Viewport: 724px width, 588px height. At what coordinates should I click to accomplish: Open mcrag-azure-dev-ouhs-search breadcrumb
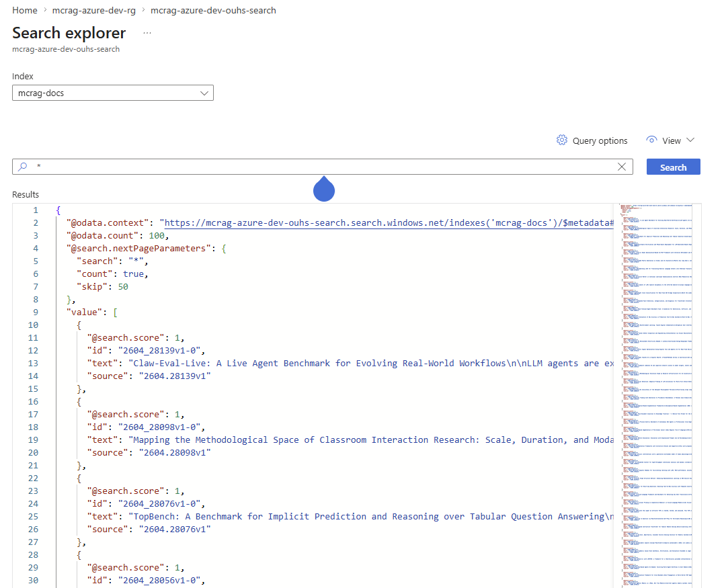tap(213, 10)
